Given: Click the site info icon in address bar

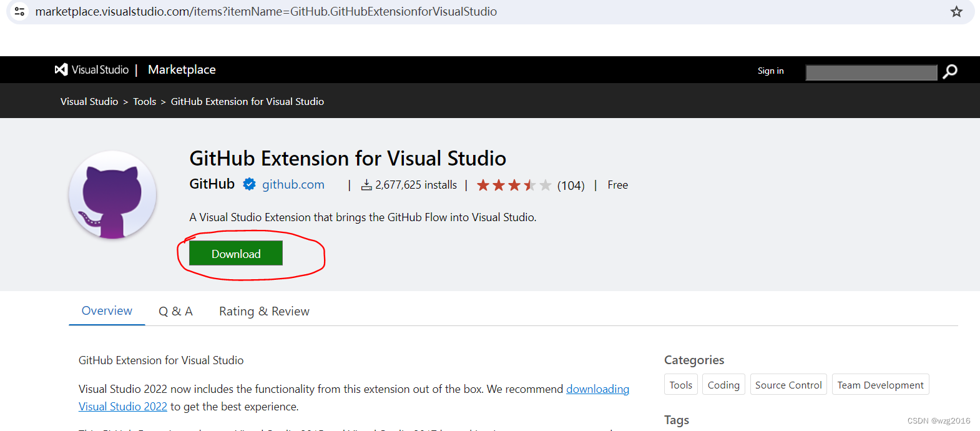Looking at the screenshot, I should (20, 11).
